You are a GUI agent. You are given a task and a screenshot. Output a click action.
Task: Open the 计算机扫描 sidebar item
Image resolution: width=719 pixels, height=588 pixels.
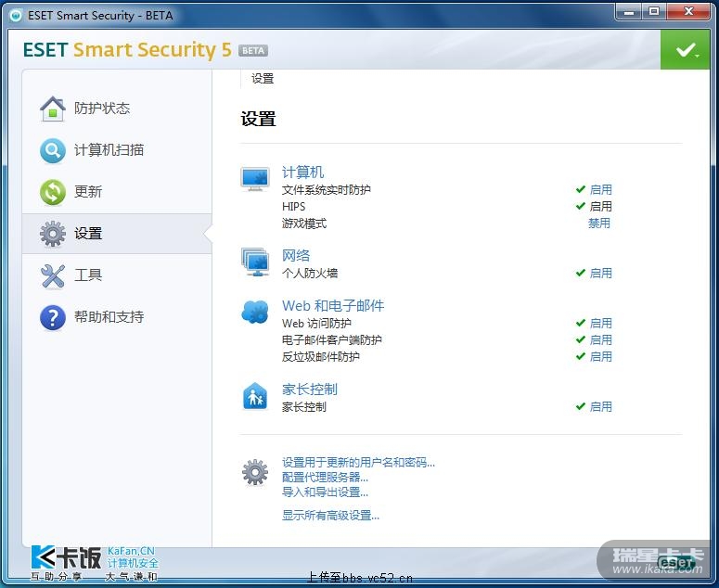coord(109,150)
